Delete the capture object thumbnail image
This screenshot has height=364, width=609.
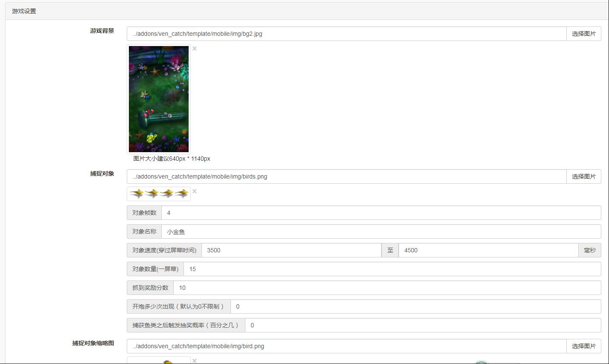pos(195,361)
